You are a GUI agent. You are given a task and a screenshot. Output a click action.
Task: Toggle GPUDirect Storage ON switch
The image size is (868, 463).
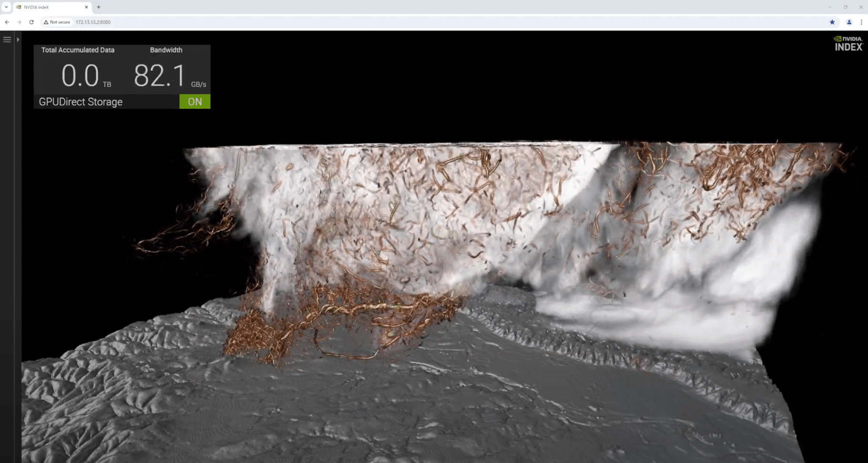(195, 102)
